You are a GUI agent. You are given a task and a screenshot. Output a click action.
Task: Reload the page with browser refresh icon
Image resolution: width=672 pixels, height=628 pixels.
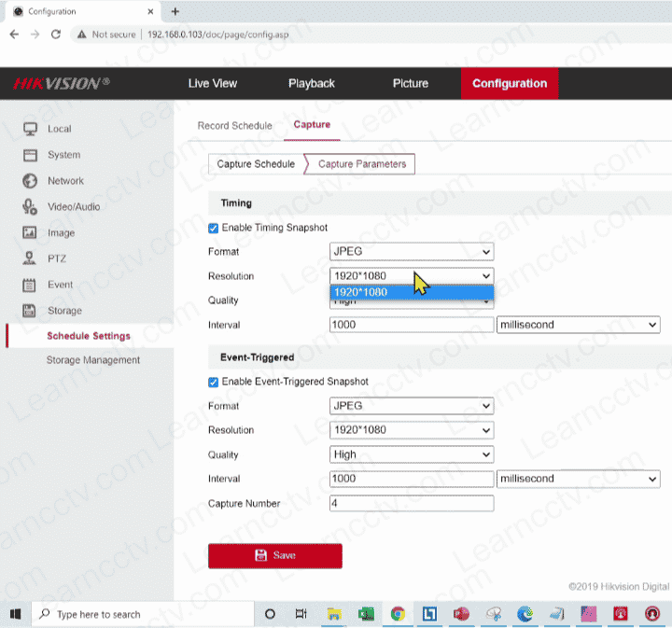(x=56, y=34)
